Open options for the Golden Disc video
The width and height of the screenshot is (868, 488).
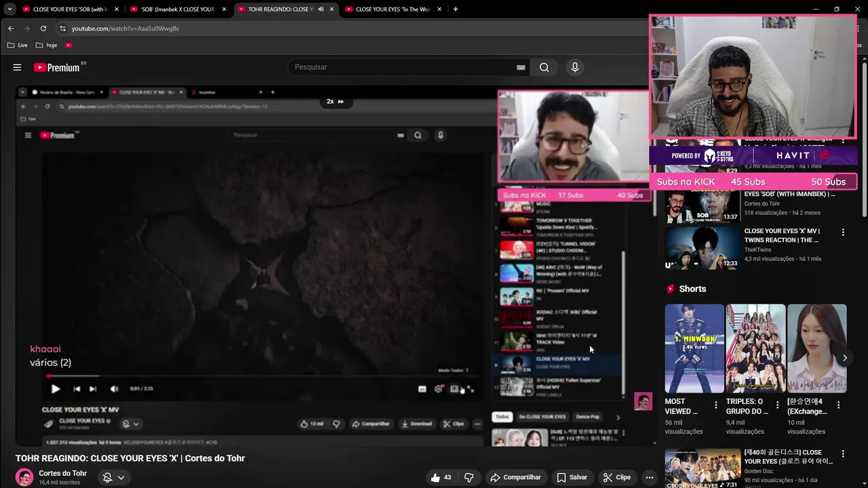[843, 453]
